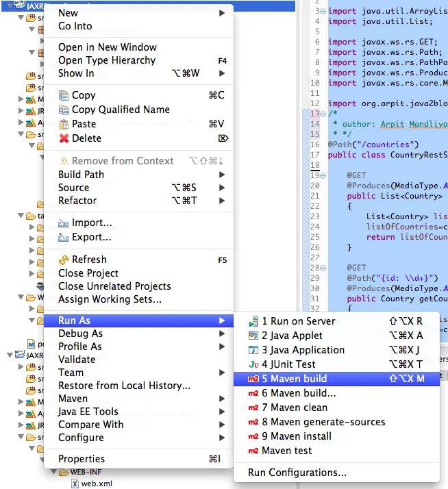The width and height of the screenshot is (448, 489).
Task: Click the Import icon
Action: (x=63, y=223)
